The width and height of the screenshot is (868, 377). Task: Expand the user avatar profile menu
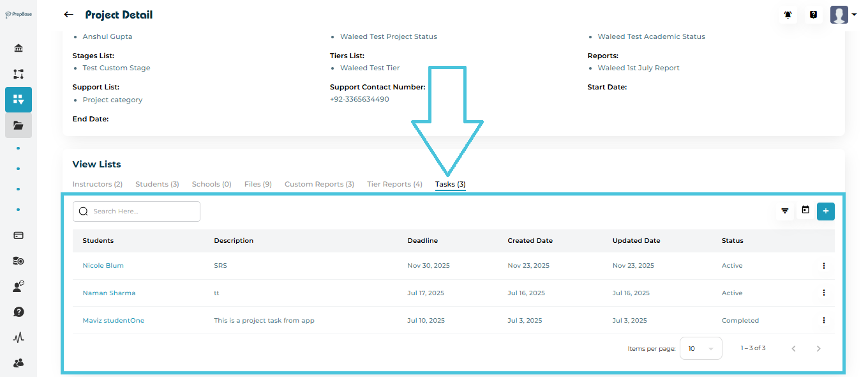[843, 15]
